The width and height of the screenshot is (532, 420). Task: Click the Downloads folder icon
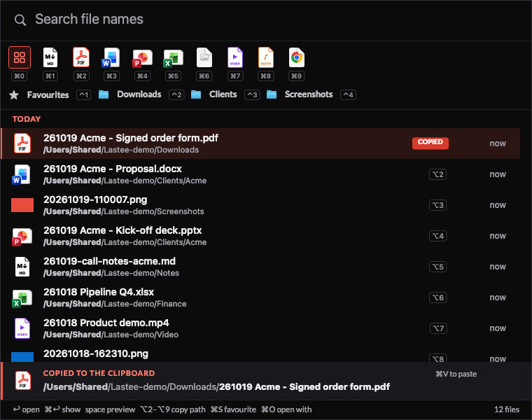(104, 94)
